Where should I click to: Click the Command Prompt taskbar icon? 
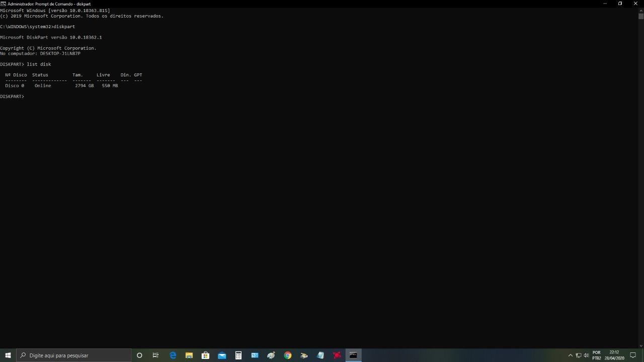coord(353,355)
